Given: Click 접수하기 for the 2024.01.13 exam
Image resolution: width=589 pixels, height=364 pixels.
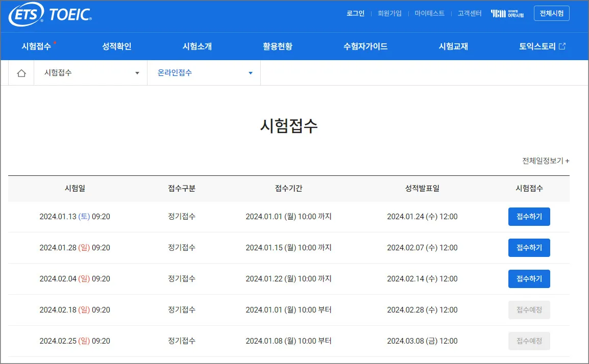Looking at the screenshot, I should [529, 216].
